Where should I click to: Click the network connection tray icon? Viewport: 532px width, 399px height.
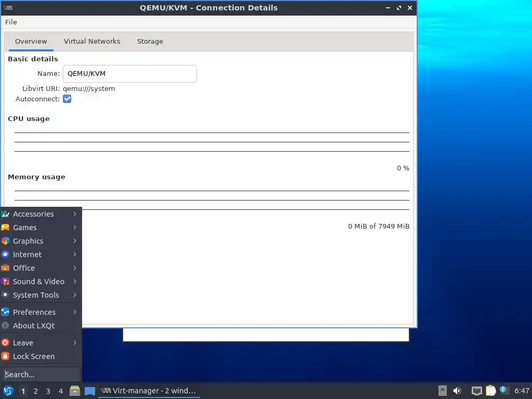pyautogui.click(x=477, y=391)
